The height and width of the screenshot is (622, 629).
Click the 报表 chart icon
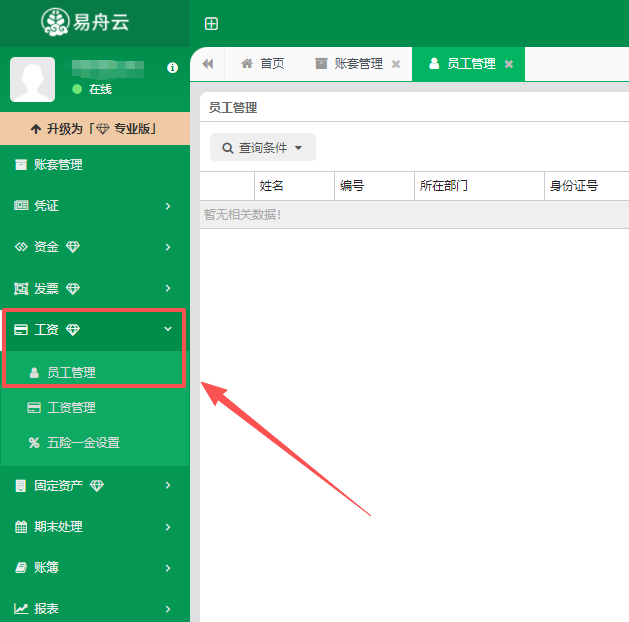21,608
